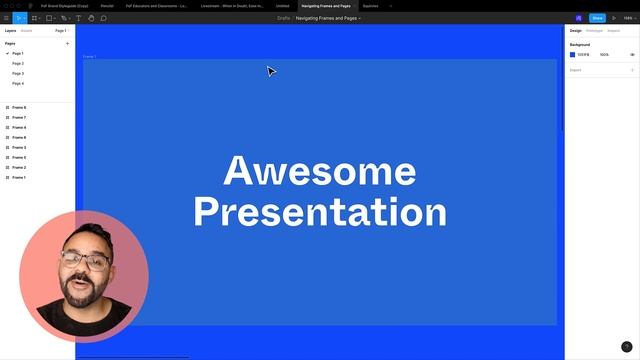Select the Hand tool
640x360 pixels.
coord(91,18)
